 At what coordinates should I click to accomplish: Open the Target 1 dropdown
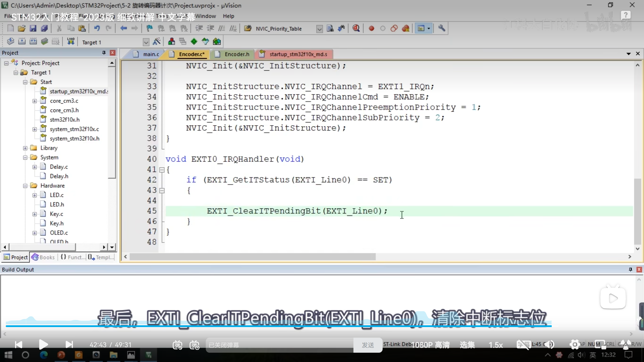click(146, 42)
